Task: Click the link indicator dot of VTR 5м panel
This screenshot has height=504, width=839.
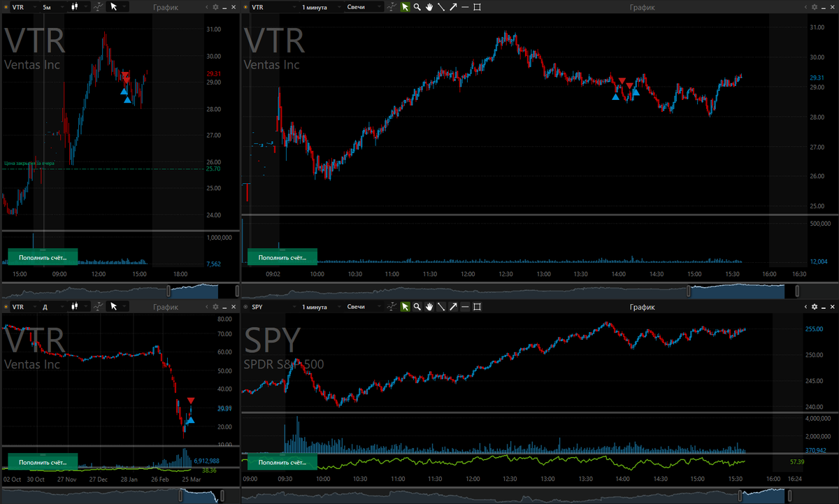Action: point(6,7)
